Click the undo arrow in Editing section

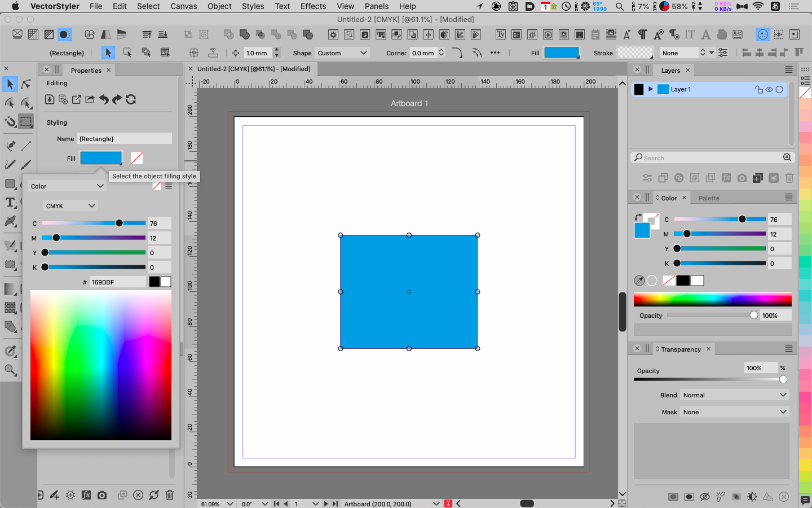104,99
